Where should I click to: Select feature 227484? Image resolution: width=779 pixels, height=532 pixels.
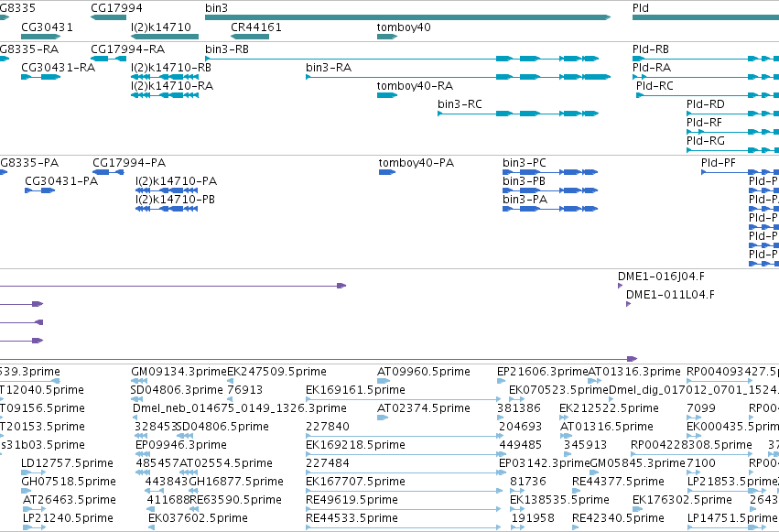click(406, 472)
